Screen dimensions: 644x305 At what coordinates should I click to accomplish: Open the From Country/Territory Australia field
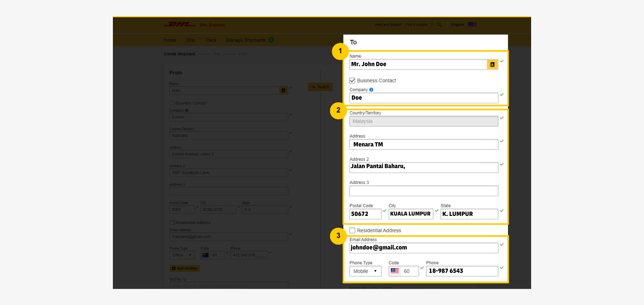[229, 136]
